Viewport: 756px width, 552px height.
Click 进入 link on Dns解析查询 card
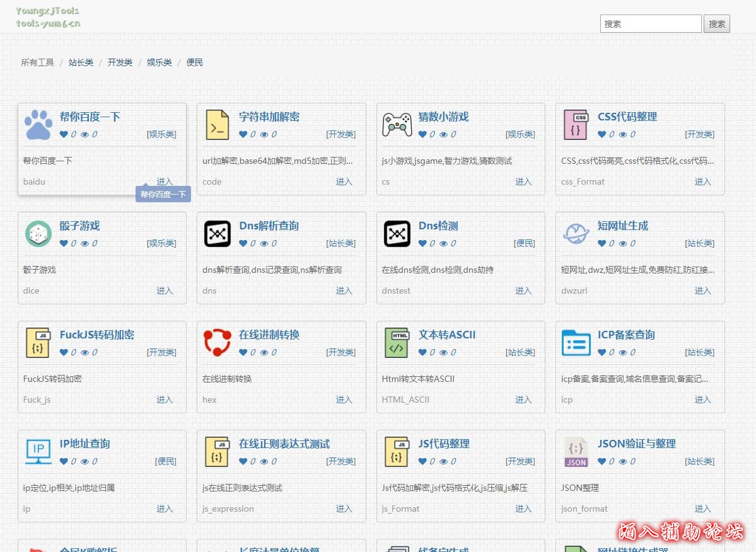[344, 290]
